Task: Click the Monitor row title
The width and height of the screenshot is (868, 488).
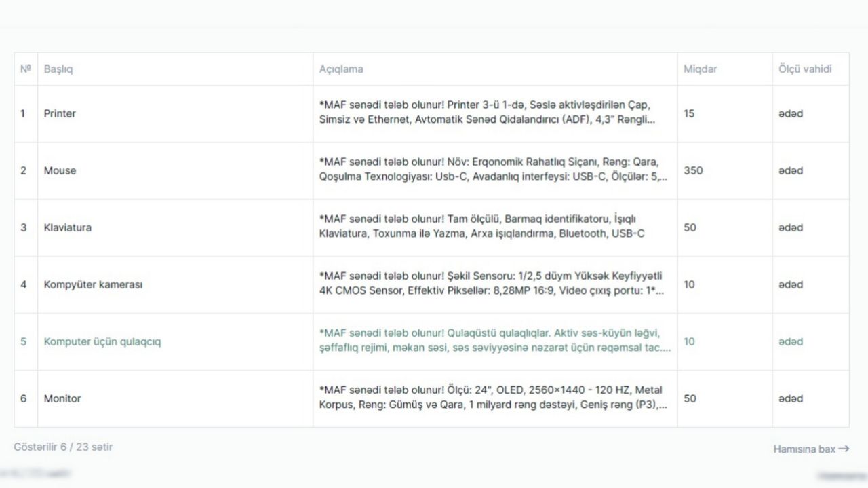Action: 62,398
